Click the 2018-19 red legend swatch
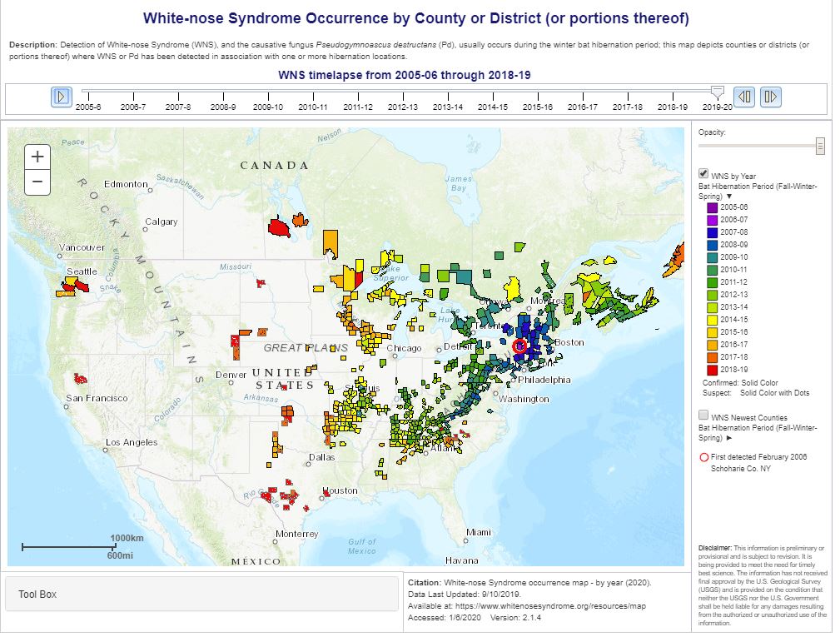 (x=713, y=369)
